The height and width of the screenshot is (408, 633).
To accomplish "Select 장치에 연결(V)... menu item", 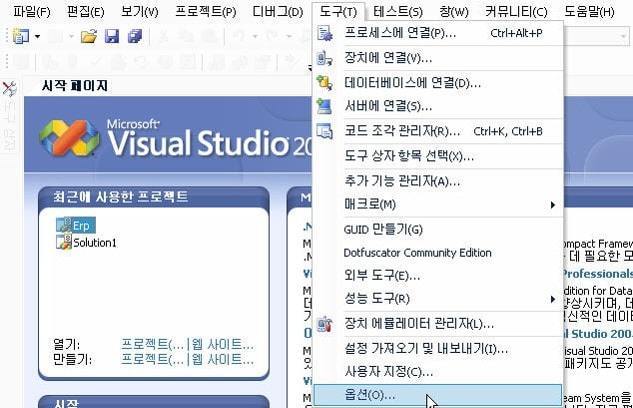I will tap(438, 59).
